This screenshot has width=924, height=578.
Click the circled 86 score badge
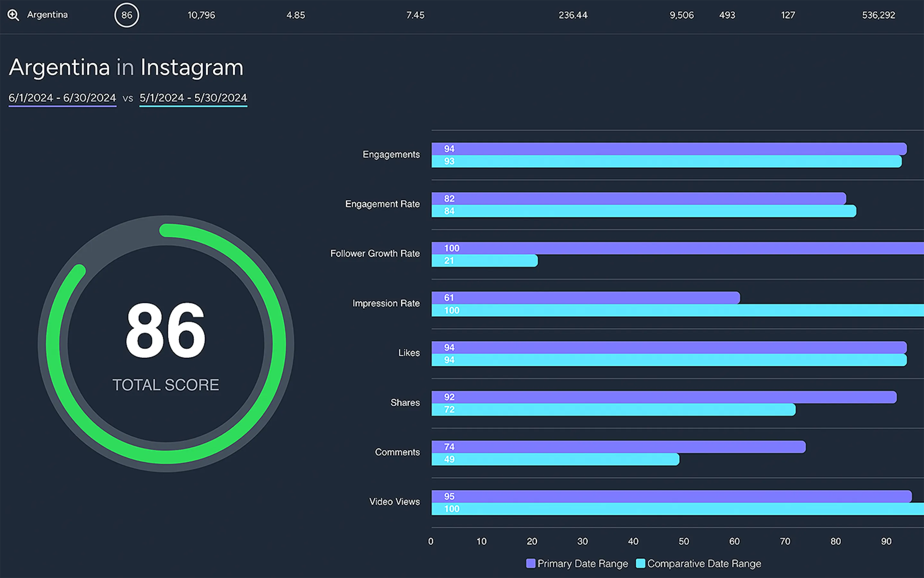point(127,15)
